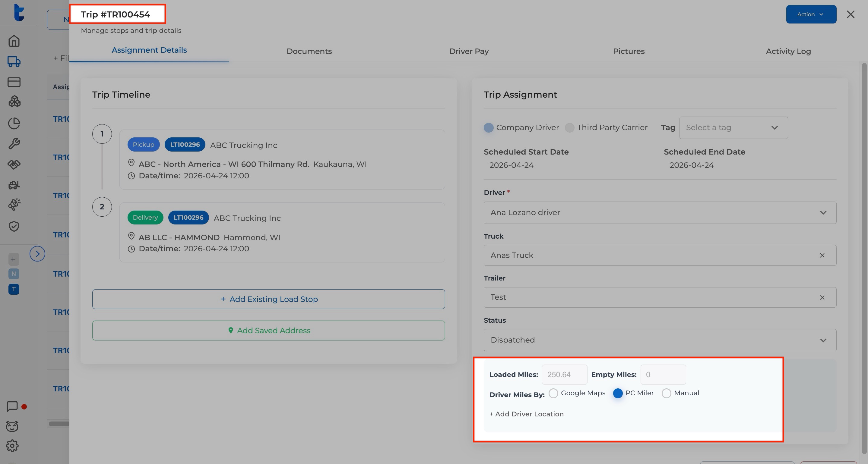The image size is (868, 464).
Task: Choose Third Party Carrier option
Action: (569, 128)
